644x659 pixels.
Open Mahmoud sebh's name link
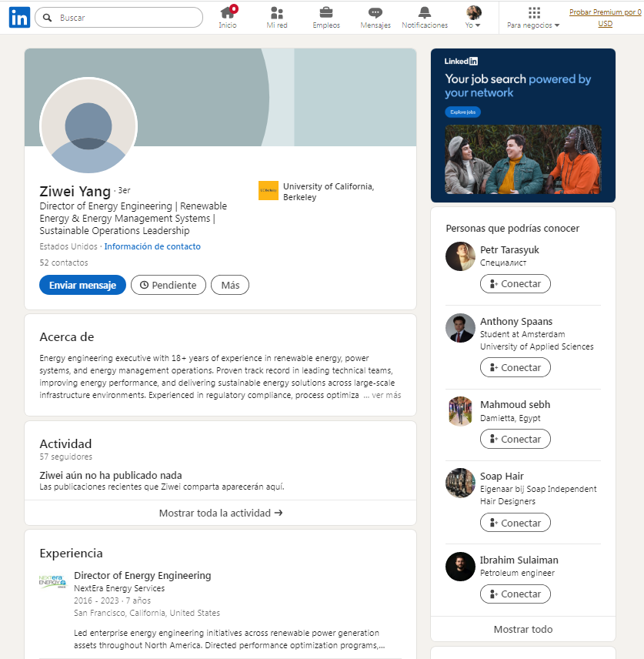pyautogui.click(x=515, y=404)
